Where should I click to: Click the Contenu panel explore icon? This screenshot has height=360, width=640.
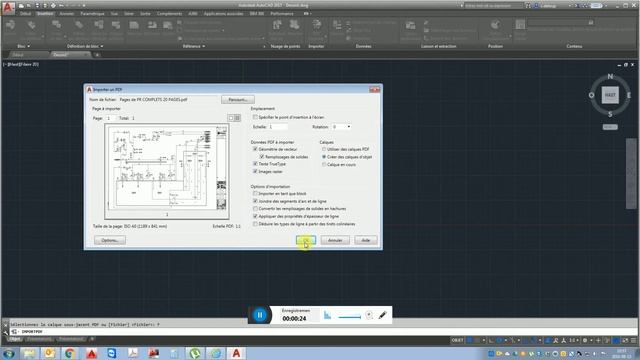[x=520, y=24]
